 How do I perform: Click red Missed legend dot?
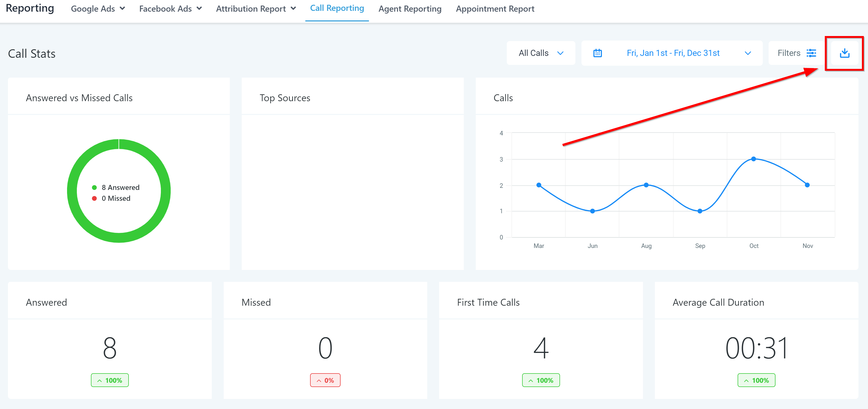pos(94,198)
